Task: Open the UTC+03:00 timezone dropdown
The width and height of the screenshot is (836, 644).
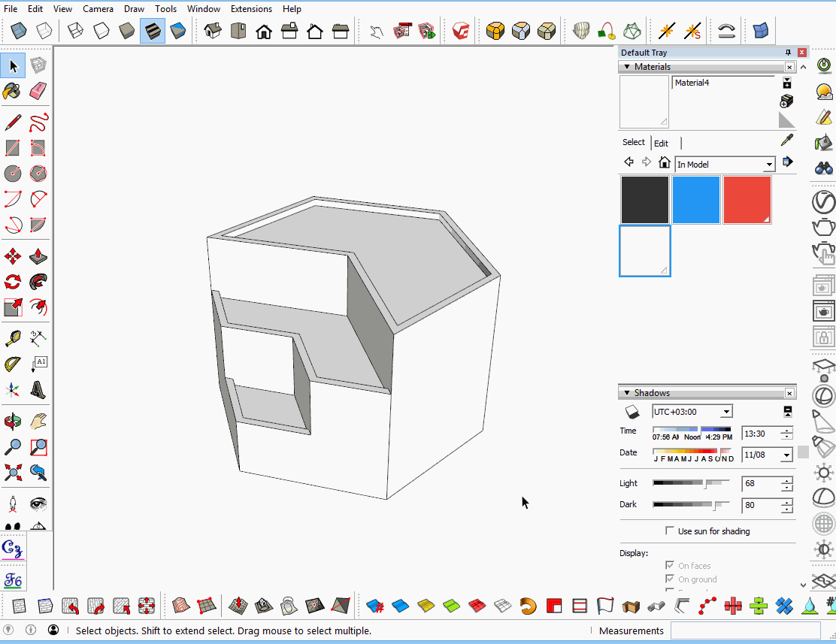Action: (725, 411)
